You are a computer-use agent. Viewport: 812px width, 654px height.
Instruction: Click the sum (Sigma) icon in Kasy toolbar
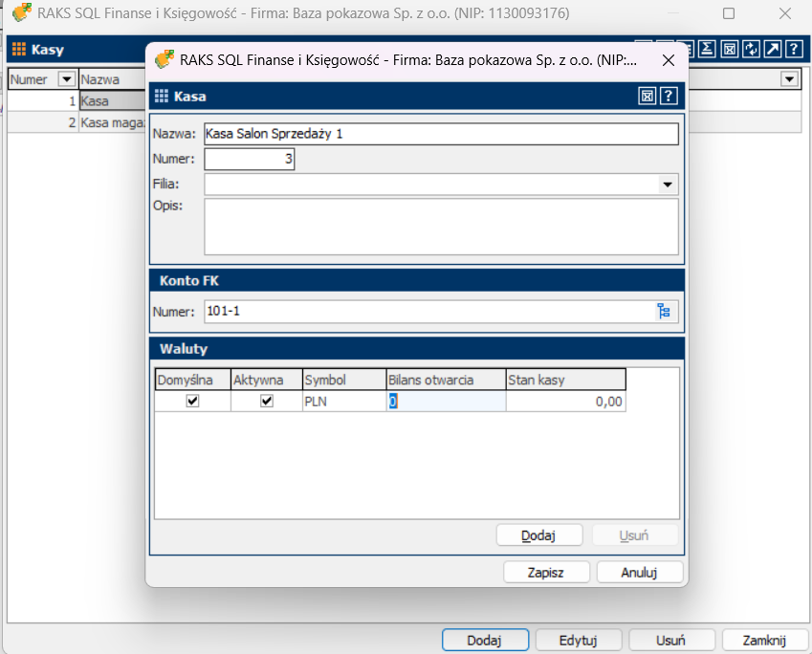tap(707, 49)
